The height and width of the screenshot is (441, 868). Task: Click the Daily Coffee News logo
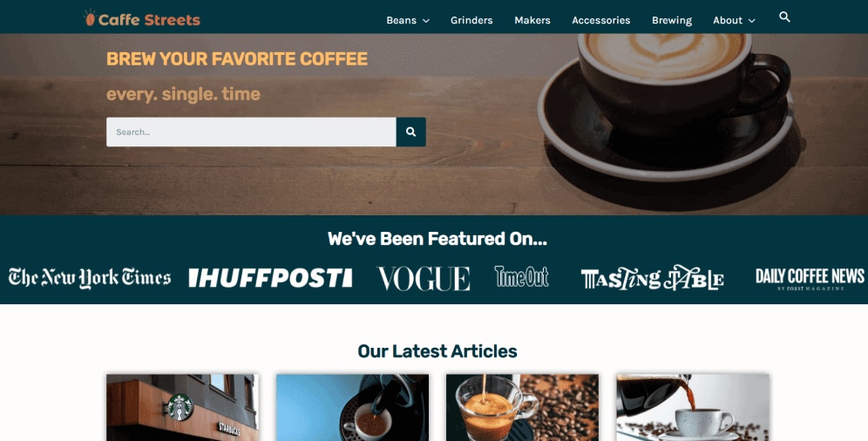(x=810, y=278)
